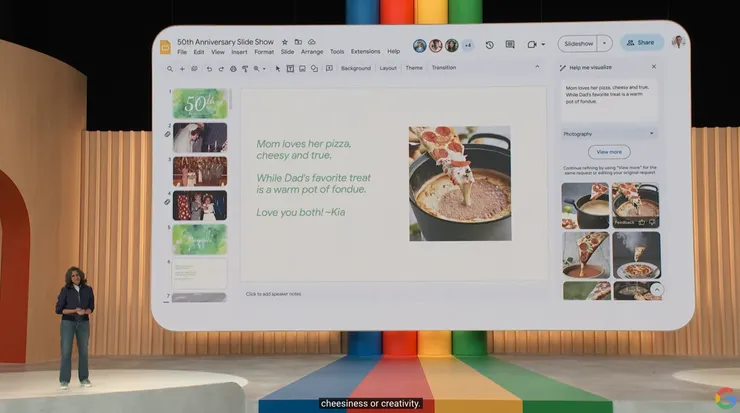Screen dimensions: 740x413
Task: Open the View menu
Action: [x=218, y=52]
